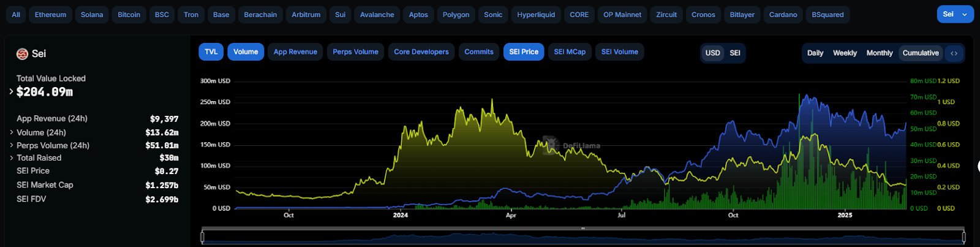Enable the Commits chart metric

pos(479,52)
